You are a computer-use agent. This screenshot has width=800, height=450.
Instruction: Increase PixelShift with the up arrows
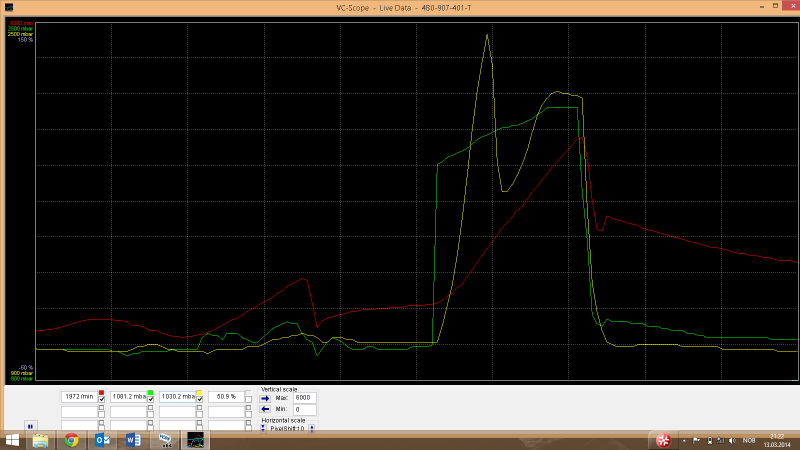(312, 429)
